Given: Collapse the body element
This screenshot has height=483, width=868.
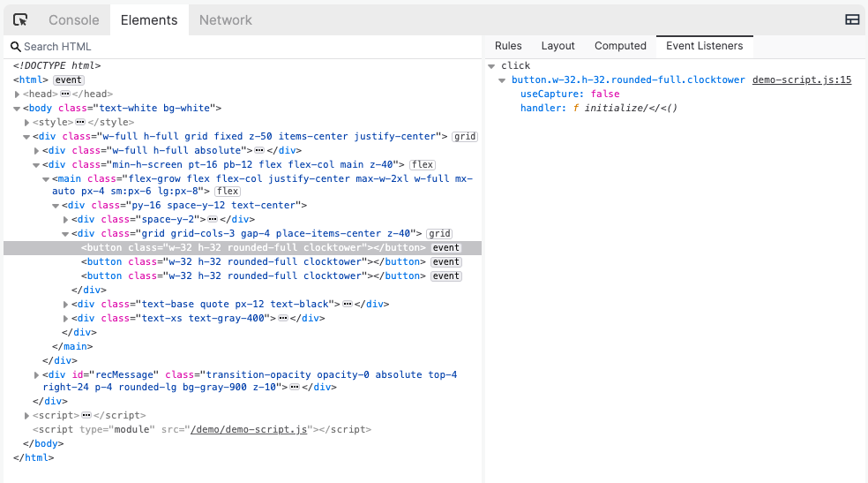Looking at the screenshot, I should 17,109.
